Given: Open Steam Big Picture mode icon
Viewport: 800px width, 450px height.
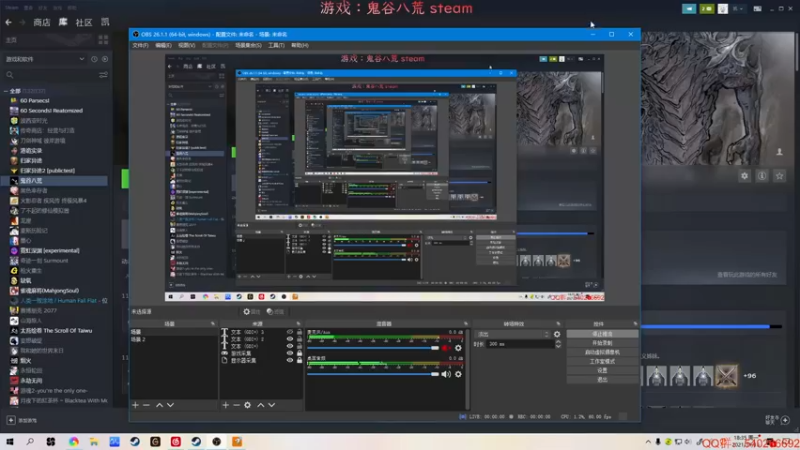Looking at the screenshot, I should click(x=758, y=9).
